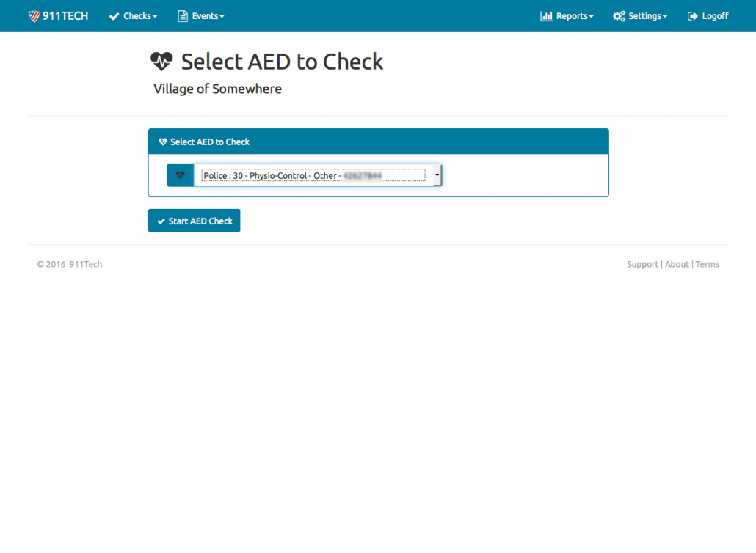Open the AED selector dropdown arrow
The width and height of the screenshot is (756, 553).
tap(437, 175)
